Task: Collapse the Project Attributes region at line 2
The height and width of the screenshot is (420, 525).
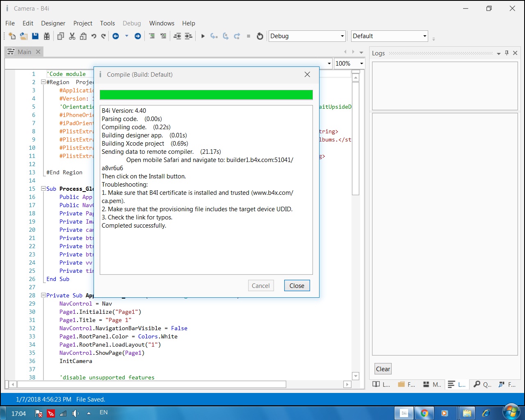Action: pos(43,82)
